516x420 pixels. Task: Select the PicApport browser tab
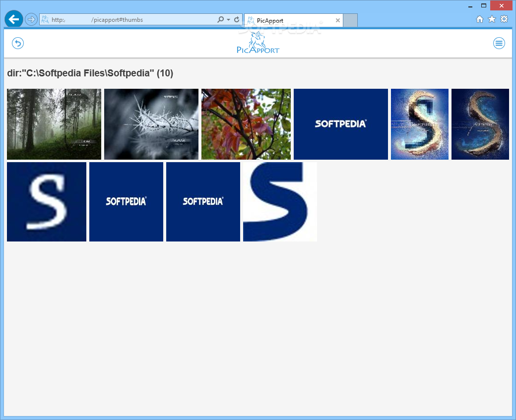[x=294, y=20]
